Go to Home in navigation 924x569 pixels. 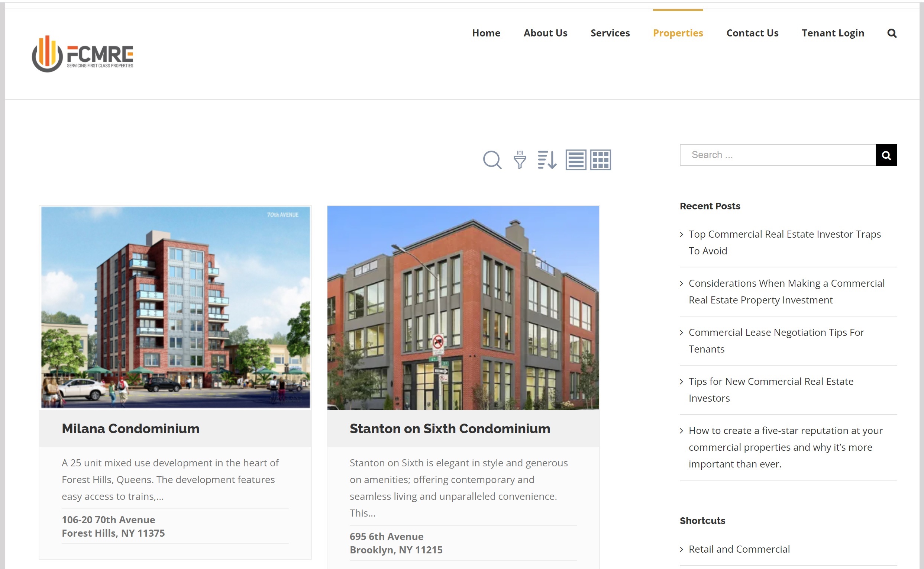[486, 33]
